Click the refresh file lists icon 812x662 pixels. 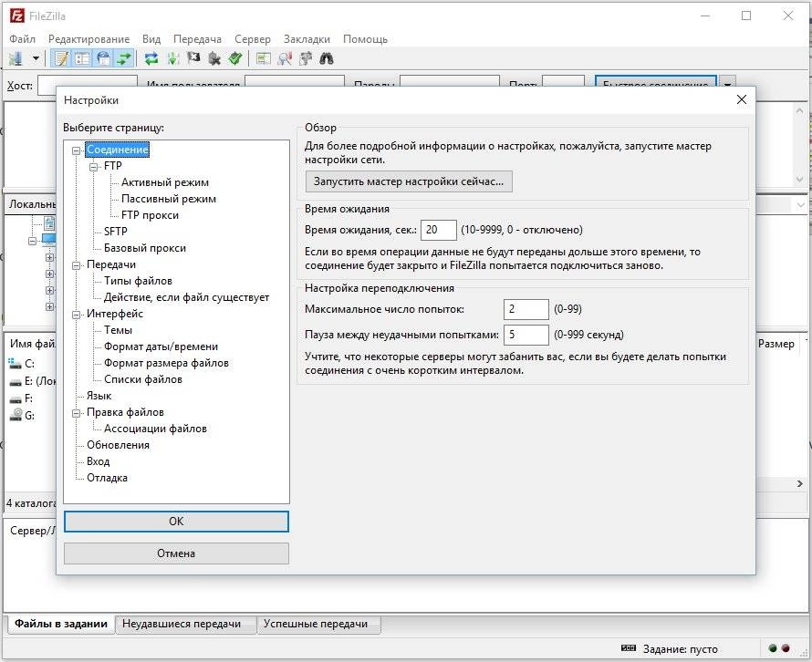[x=151, y=58]
